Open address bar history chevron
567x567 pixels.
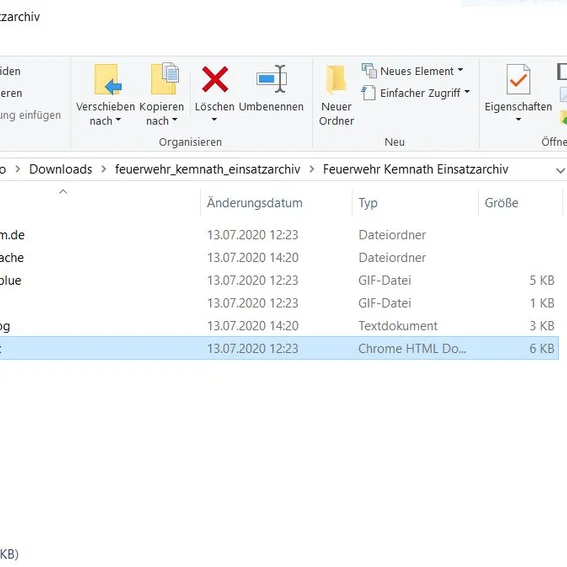[x=560, y=170]
